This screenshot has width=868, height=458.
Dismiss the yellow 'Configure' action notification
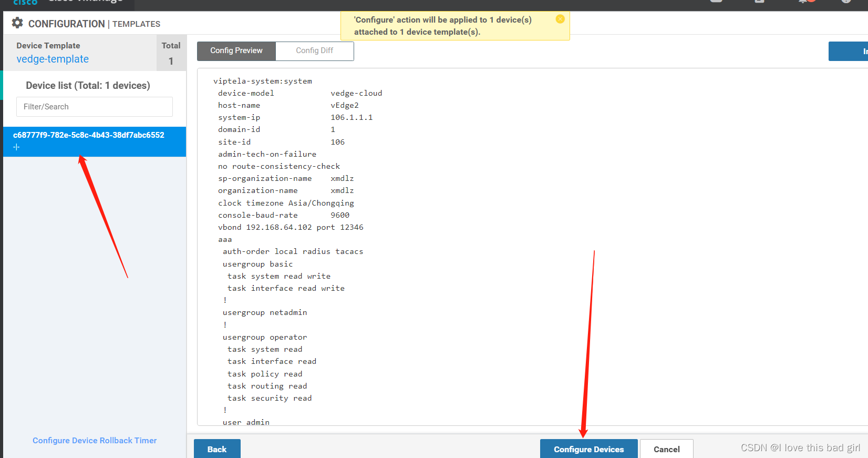[560, 19]
